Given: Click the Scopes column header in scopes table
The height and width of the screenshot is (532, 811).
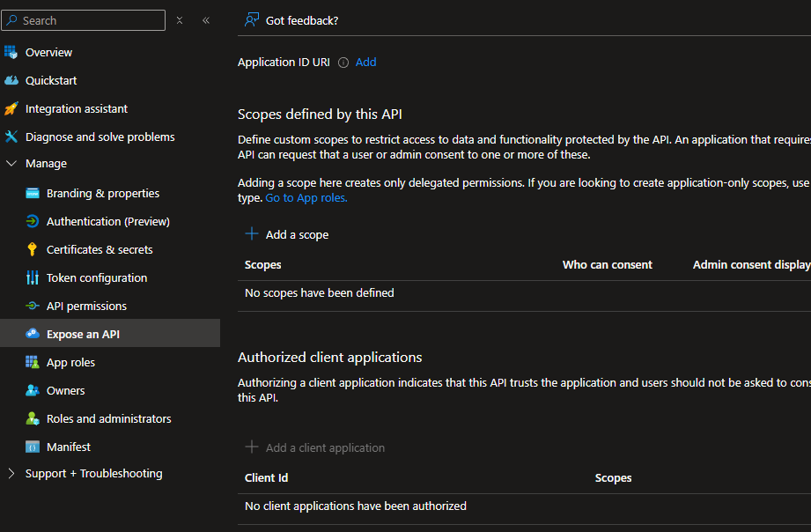Looking at the screenshot, I should [262, 264].
